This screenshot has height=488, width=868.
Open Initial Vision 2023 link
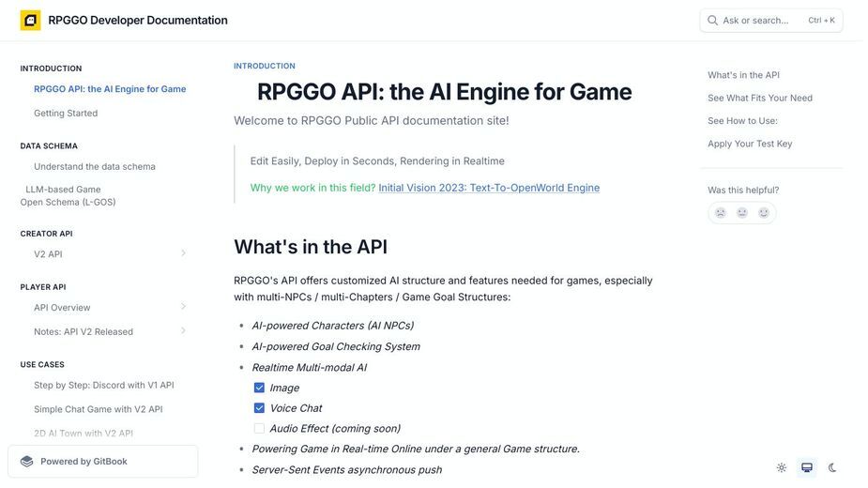pyautogui.click(x=489, y=188)
